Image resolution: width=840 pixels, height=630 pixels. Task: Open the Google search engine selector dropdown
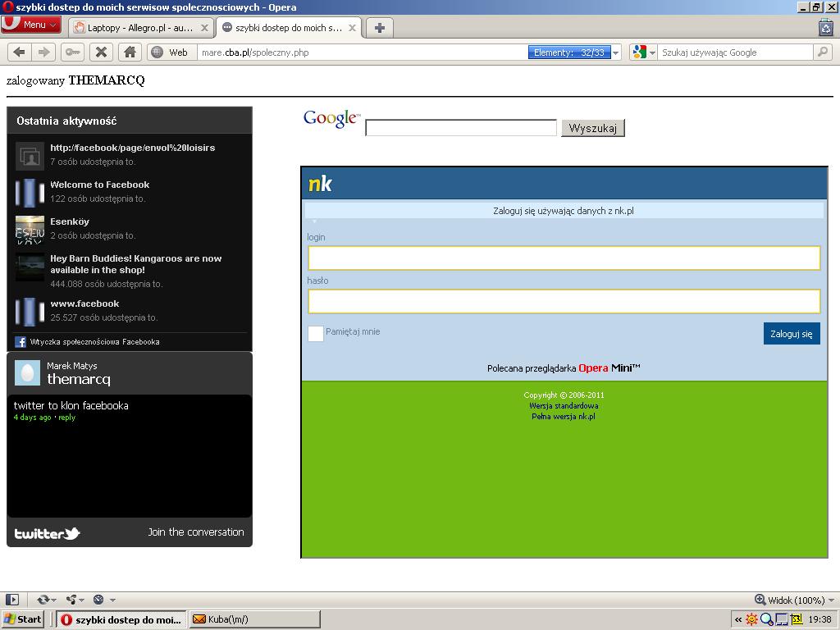(643, 52)
